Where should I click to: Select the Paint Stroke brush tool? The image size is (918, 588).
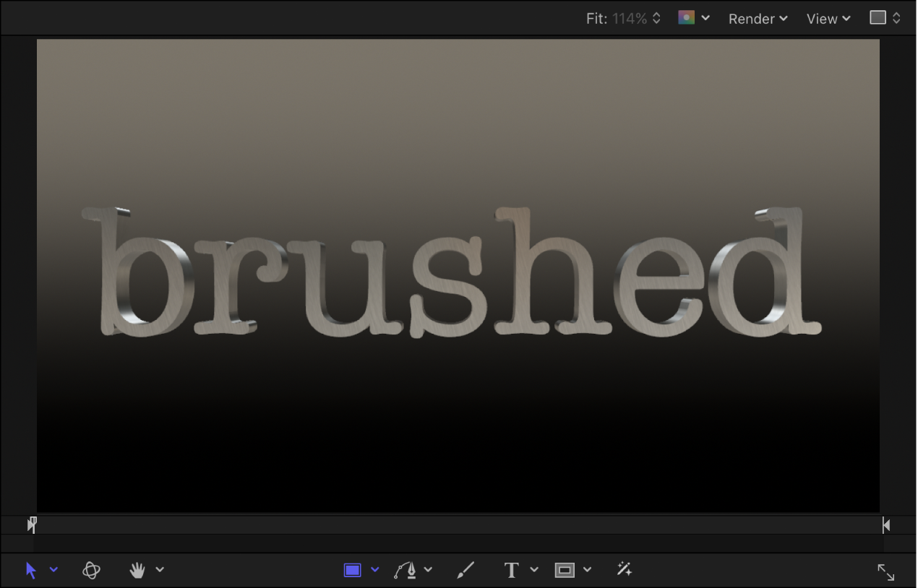466,570
